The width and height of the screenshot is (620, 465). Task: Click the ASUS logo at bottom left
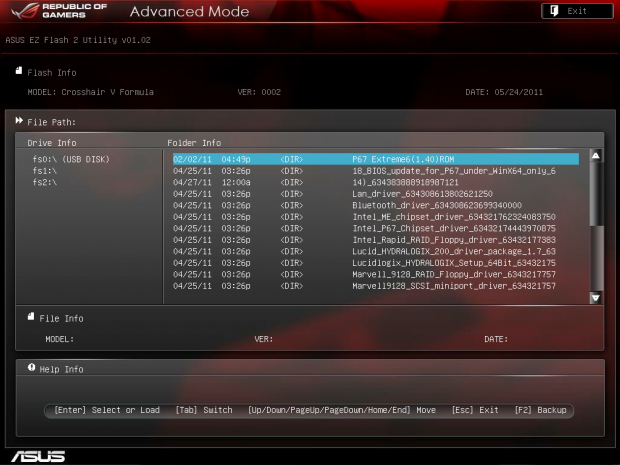pos(37,455)
